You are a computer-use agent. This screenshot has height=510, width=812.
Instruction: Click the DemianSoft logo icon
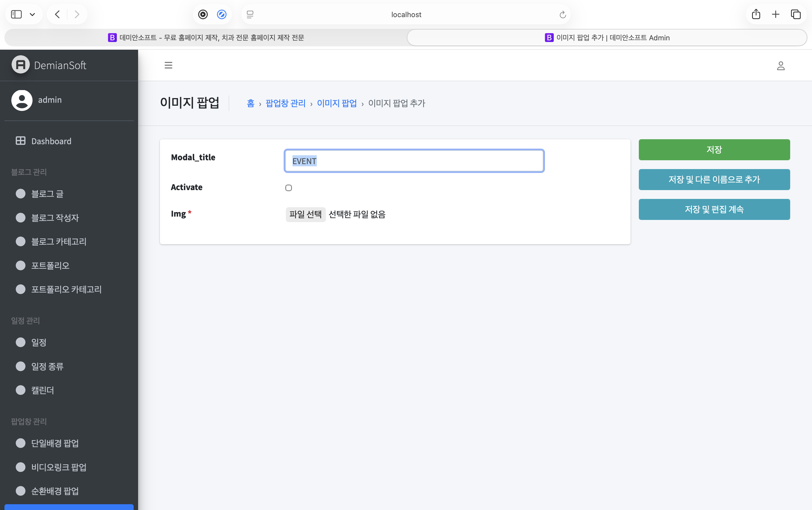click(20, 64)
